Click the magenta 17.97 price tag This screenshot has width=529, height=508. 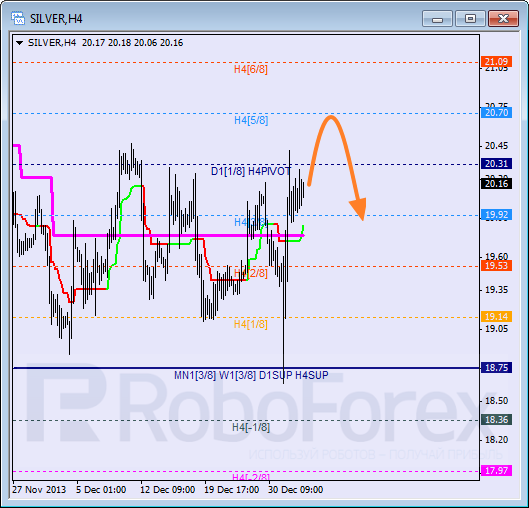496,470
